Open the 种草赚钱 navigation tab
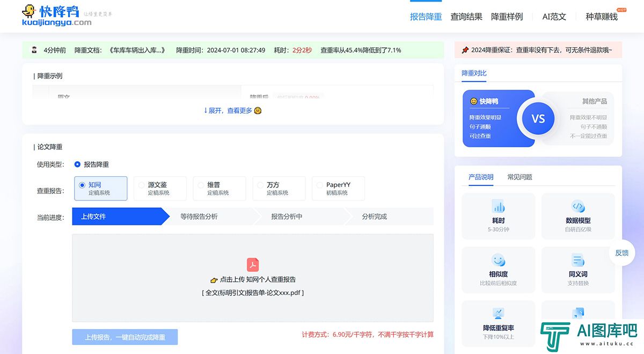This screenshot has width=644, height=354. (x=602, y=17)
